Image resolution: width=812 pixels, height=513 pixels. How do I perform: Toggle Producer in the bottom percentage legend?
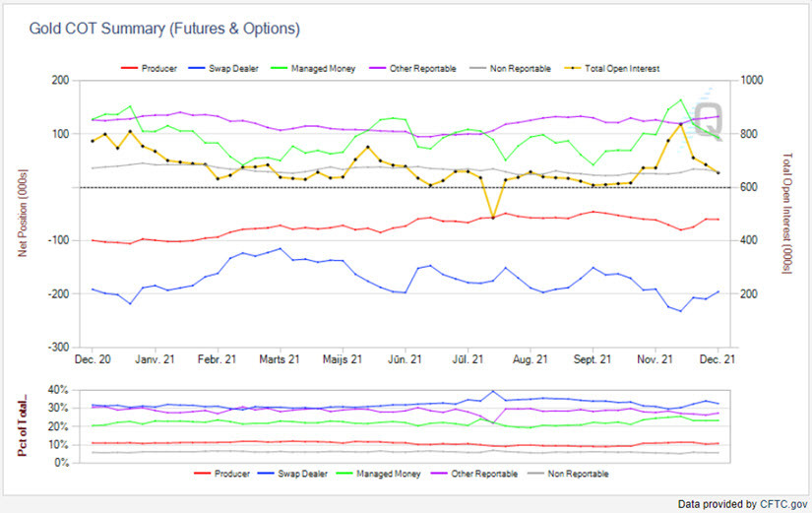(x=231, y=474)
